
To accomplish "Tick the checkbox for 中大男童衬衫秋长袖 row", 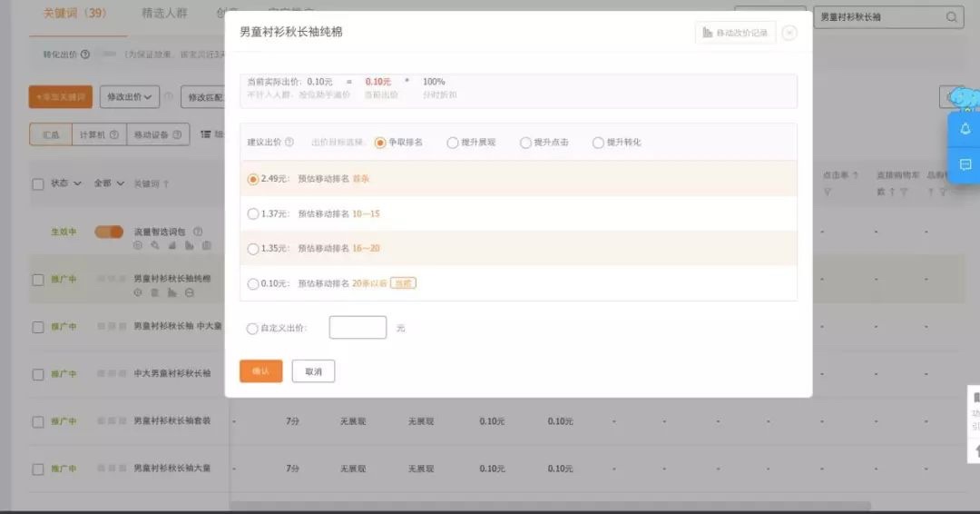I will (x=38, y=374).
